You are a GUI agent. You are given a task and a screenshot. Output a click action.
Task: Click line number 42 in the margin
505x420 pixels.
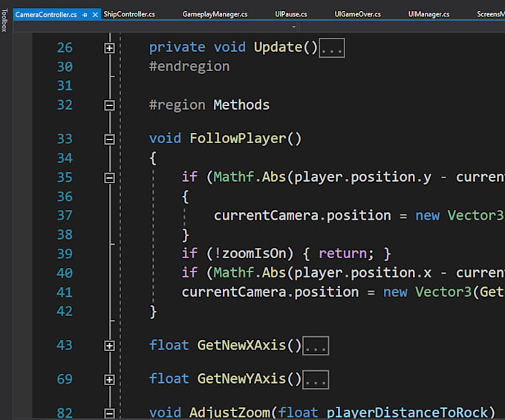click(x=65, y=312)
